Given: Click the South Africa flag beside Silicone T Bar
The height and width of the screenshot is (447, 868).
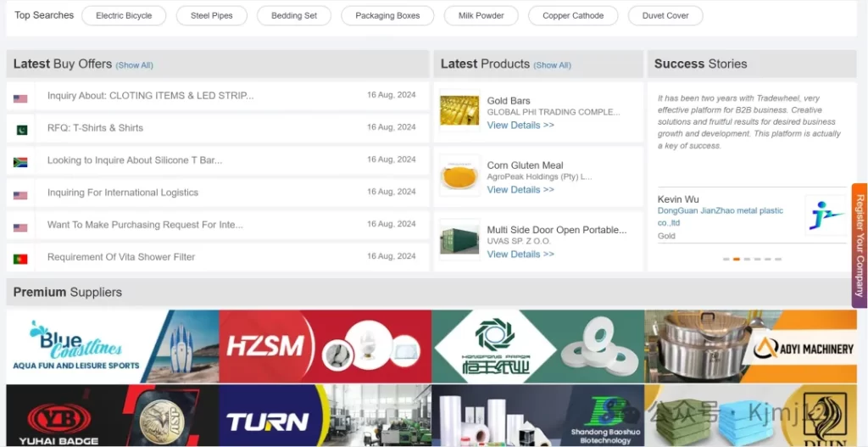Looking at the screenshot, I should pos(20,162).
